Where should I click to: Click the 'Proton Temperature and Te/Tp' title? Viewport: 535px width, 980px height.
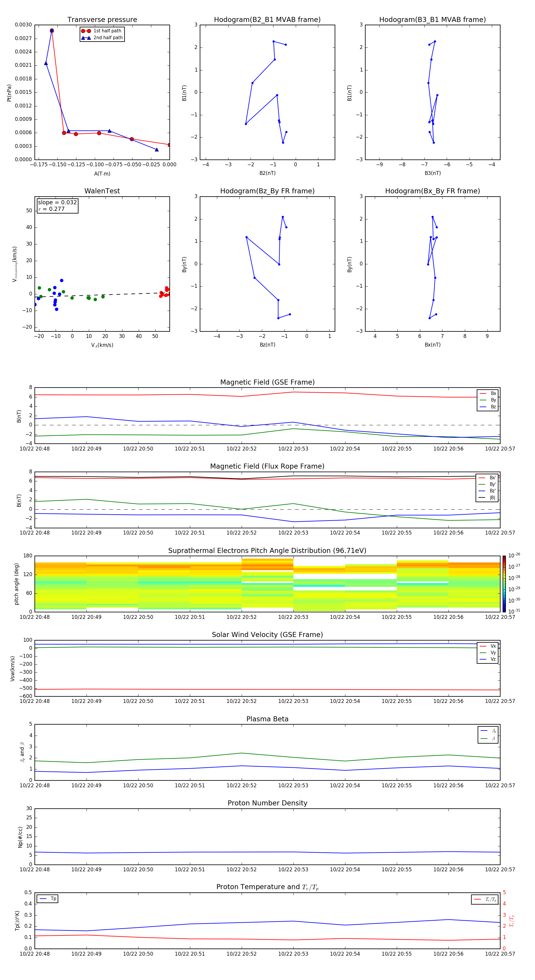pyautogui.click(x=267, y=887)
